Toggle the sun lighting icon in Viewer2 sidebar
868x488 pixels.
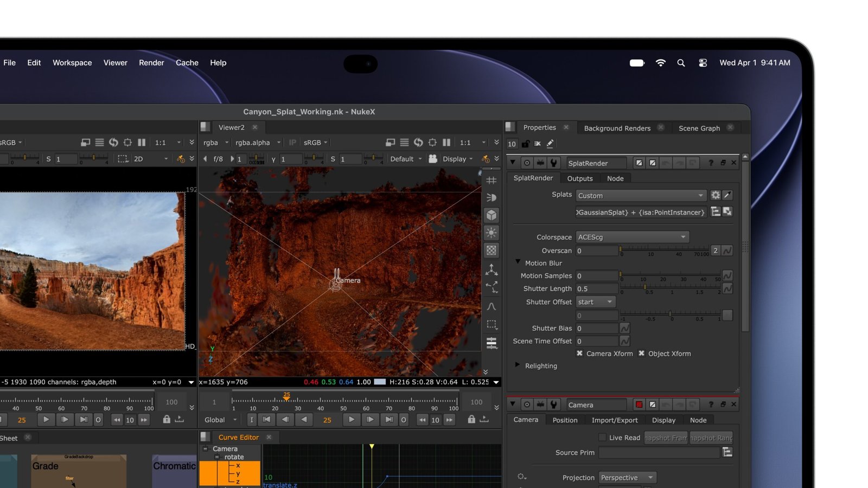point(492,233)
